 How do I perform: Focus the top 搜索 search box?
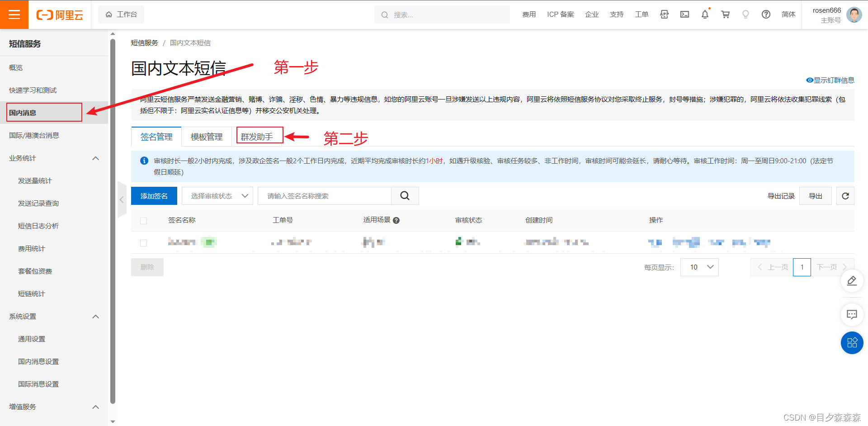tap(442, 14)
